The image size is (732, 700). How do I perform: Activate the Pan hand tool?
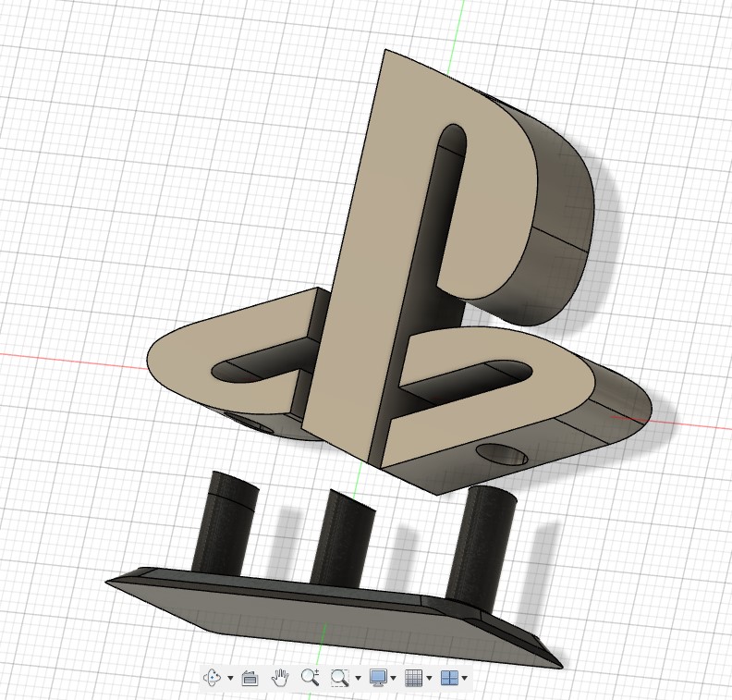pyautogui.click(x=280, y=677)
